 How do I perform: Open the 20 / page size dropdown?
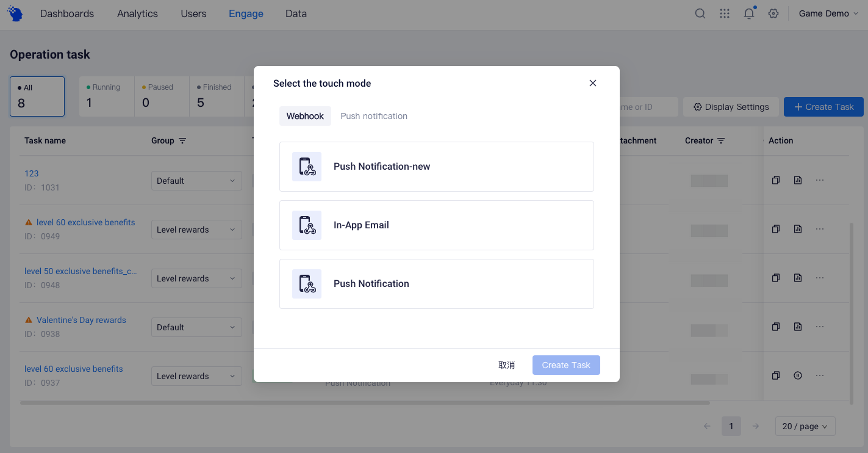805,426
